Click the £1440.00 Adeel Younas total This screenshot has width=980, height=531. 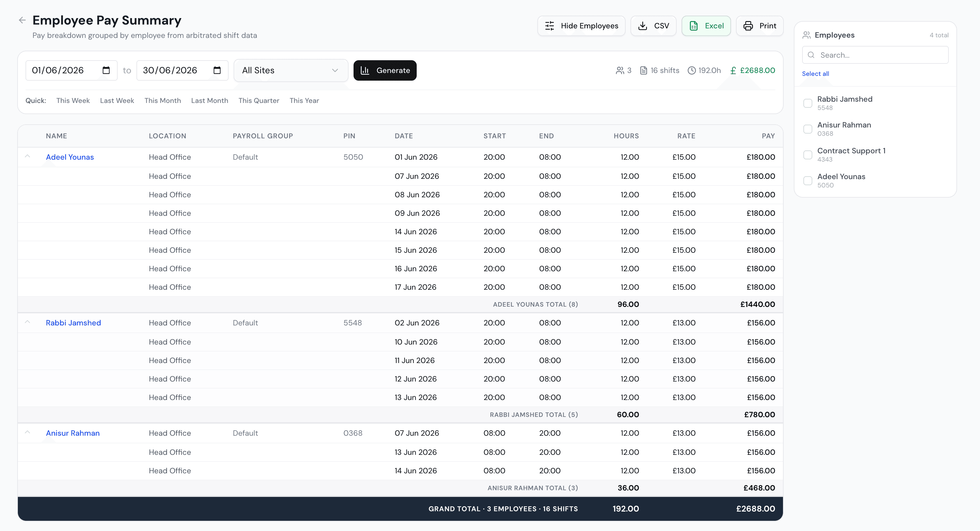point(757,304)
